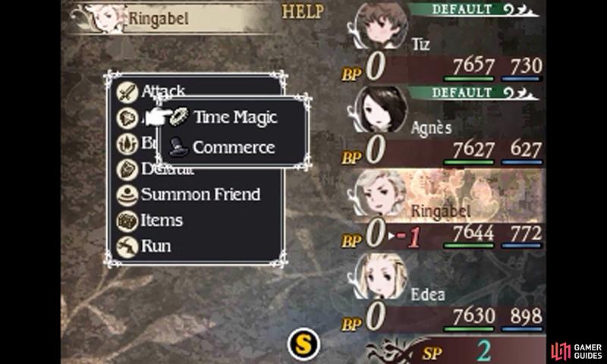Click the Summon Friend icon
607x364 pixels.
coord(127,195)
